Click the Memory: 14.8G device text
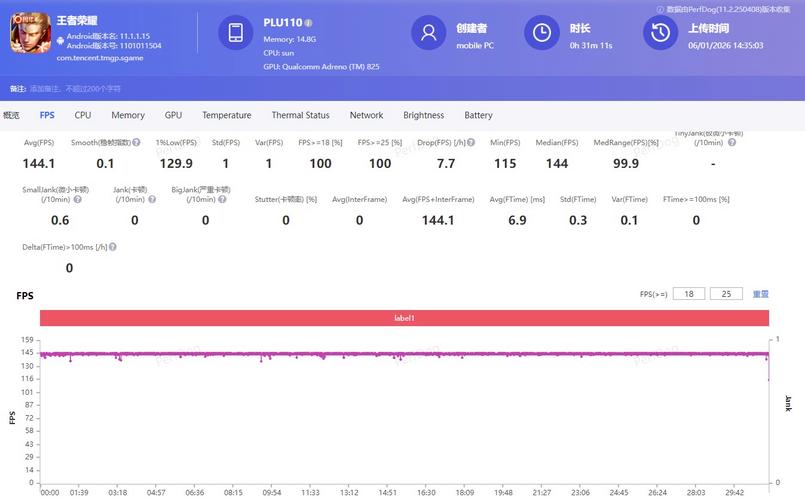This screenshot has width=805, height=500. pos(290,39)
